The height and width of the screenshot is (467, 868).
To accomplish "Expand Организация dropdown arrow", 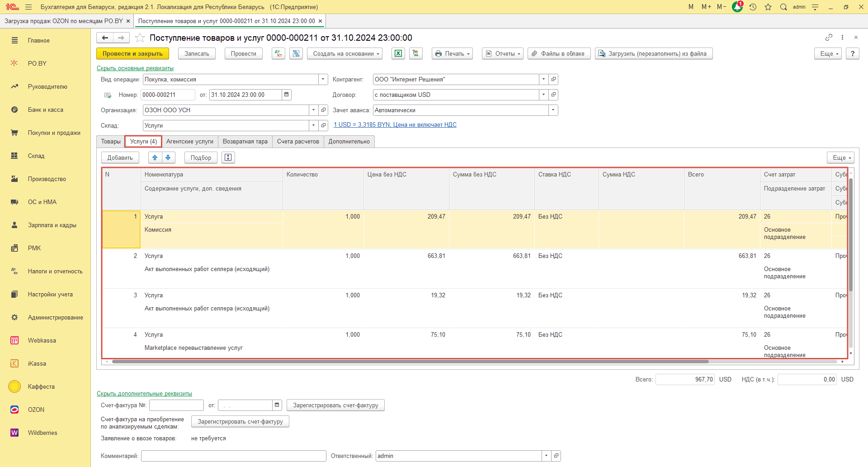I will point(313,110).
